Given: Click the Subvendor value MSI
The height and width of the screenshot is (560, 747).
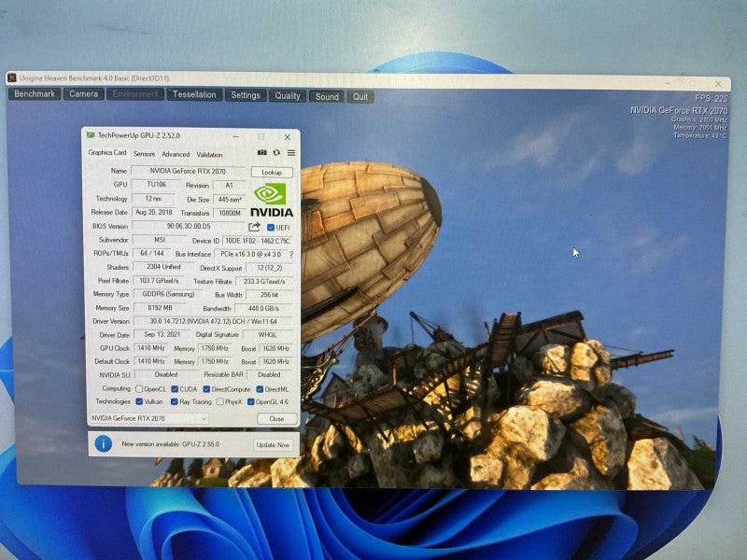Looking at the screenshot, I should click(x=160, y=240).
